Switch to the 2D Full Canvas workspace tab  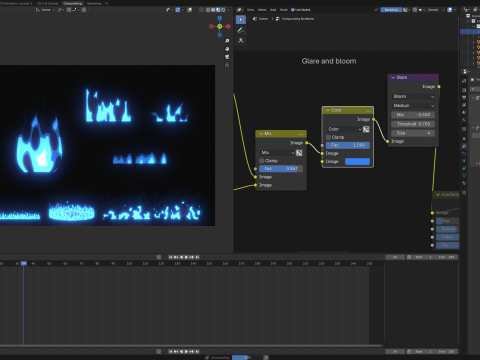click(x=48, y=3)
